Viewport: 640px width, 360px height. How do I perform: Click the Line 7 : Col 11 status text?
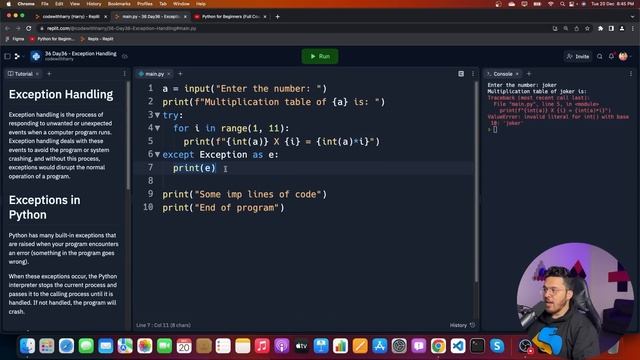(163, 325)
